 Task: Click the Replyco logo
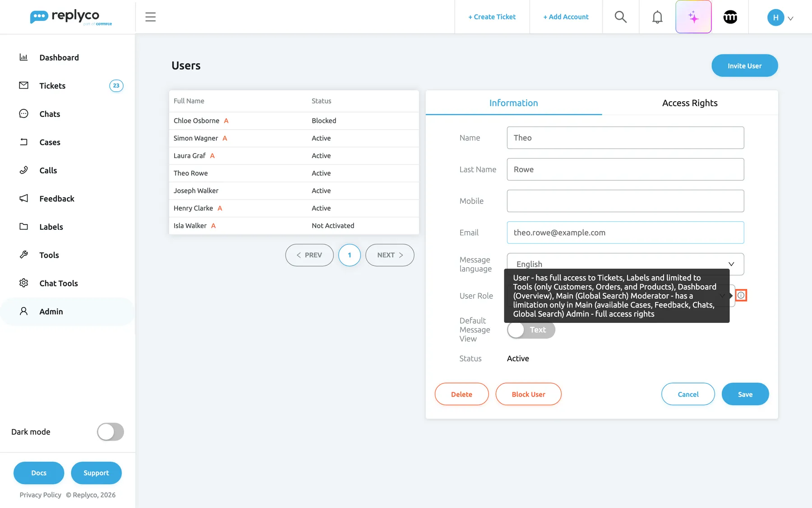click(71, 17)
